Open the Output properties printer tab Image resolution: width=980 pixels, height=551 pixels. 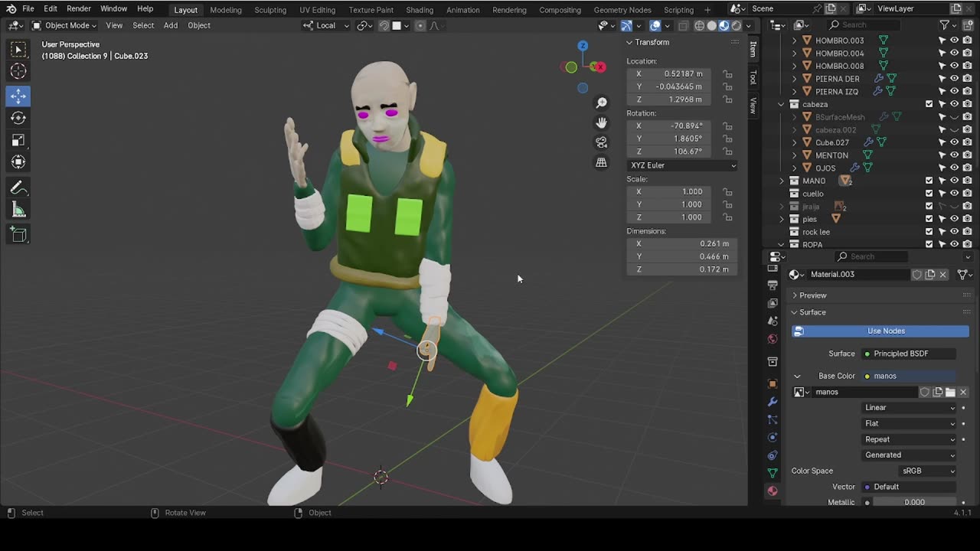773,285
